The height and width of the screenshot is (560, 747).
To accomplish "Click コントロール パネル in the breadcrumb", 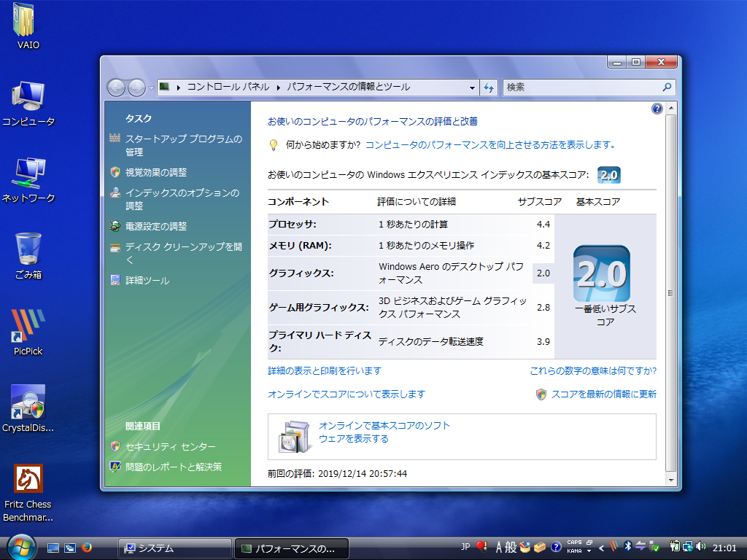I will (228, 87).
